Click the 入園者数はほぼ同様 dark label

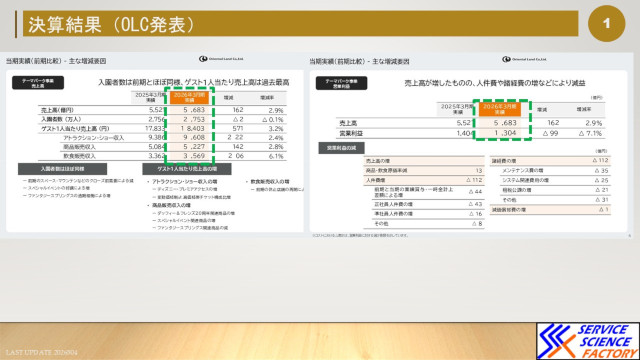pos(62,169)
